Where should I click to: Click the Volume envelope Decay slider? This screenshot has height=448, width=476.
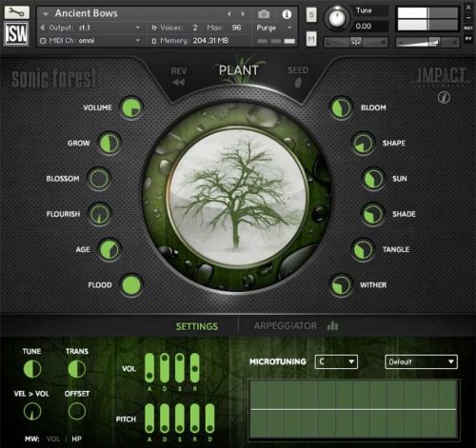click(x=165, y=368)
